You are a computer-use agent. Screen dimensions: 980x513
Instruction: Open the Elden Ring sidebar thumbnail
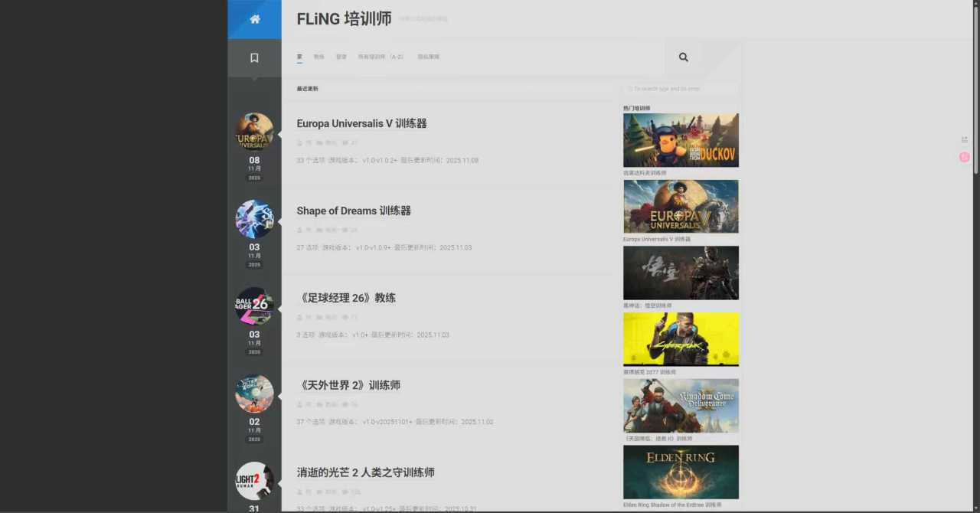681,472
